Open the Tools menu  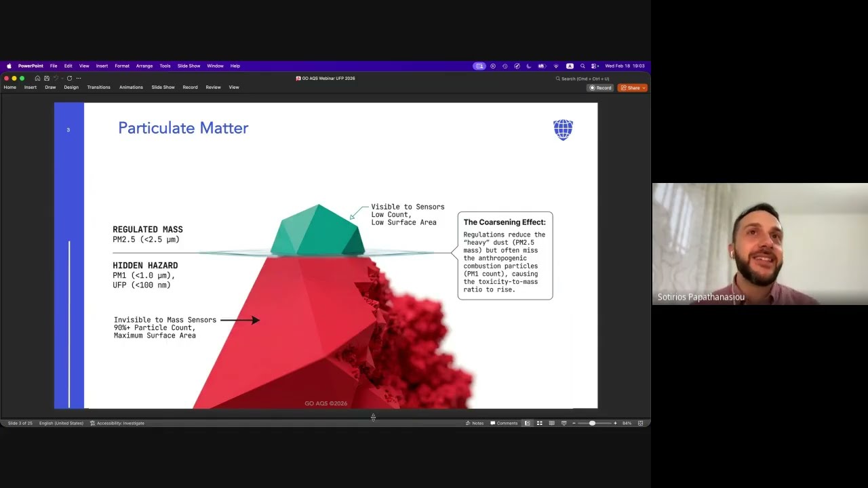coord(165,66)
